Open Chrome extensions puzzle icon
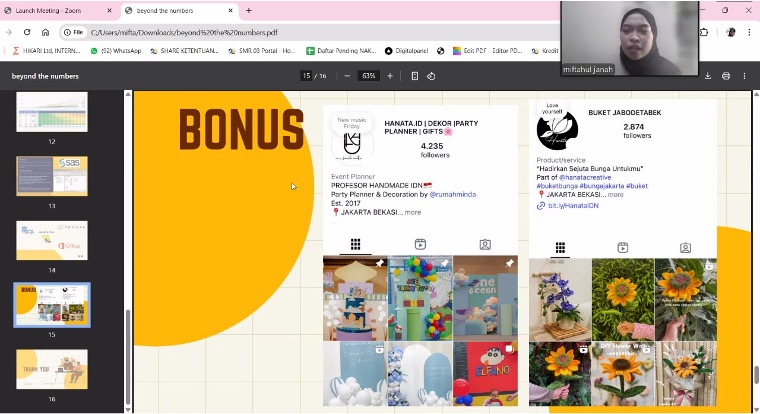760x414 pixels. (x=704, y=32)
